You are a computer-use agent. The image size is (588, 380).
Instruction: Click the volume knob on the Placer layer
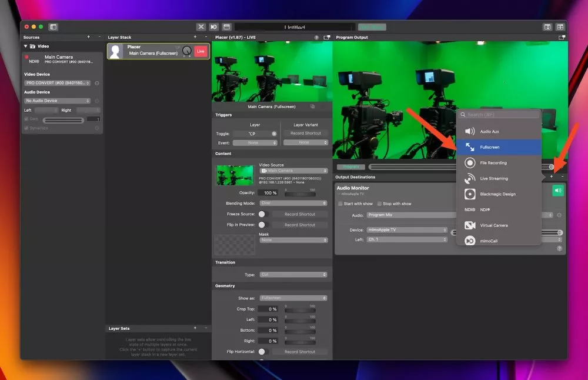pos(187,51)
